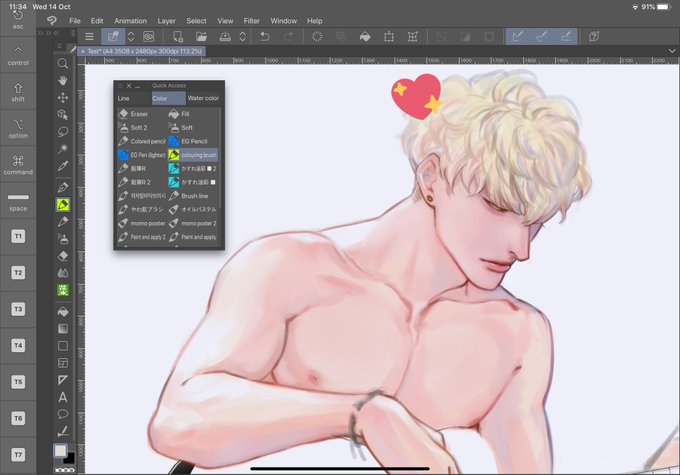Switch to Water color set in Quick Access
Viewport: 680px width, 475px height.
(x=203, y=98)
